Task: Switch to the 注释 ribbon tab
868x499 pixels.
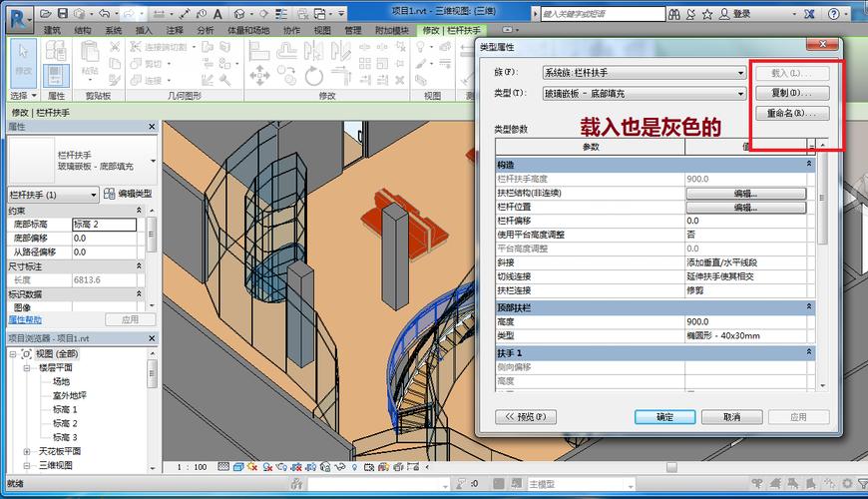Action: click(x=175, y=31)
